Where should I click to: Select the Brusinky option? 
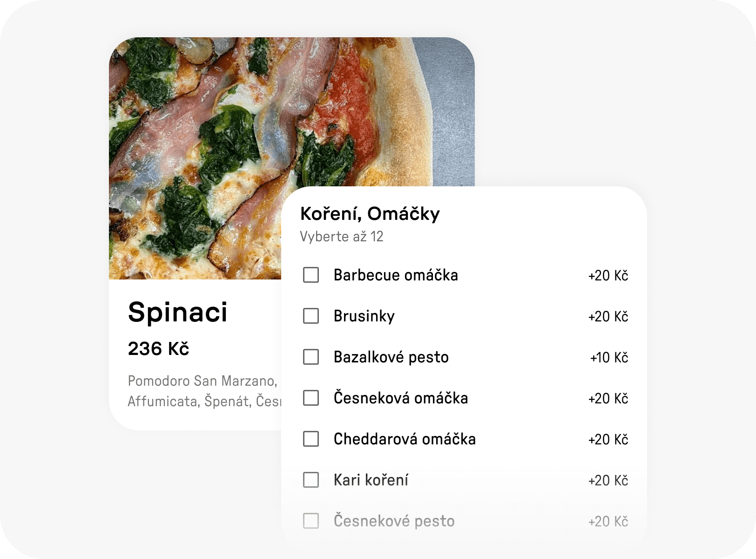click(311, 316)
